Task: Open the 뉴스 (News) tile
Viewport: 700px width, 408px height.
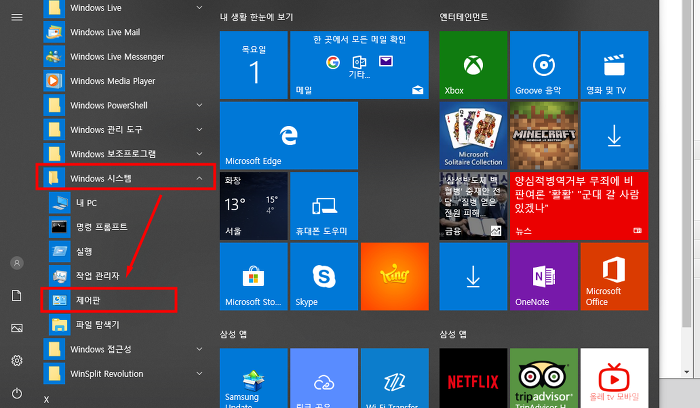Action: point(579,206)
